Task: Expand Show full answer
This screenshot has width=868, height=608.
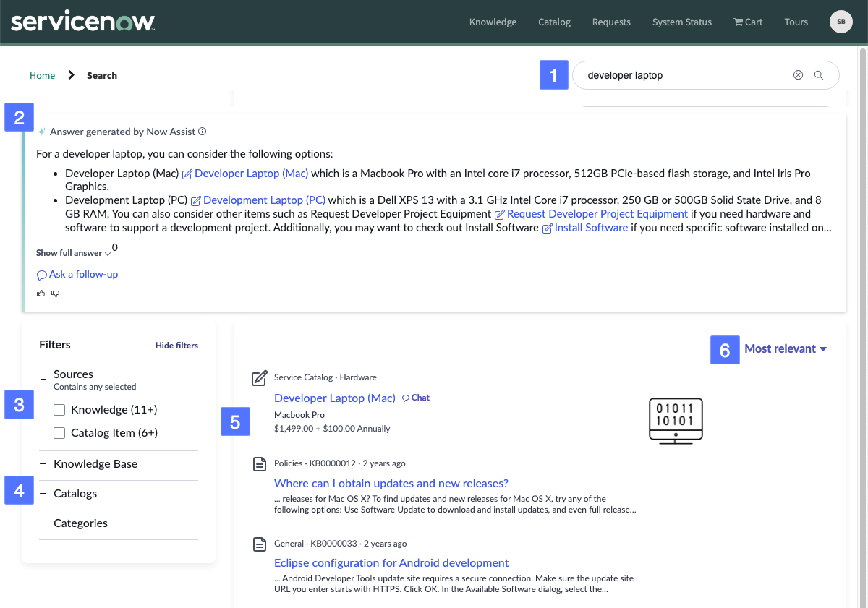Action: pos(73,253)
